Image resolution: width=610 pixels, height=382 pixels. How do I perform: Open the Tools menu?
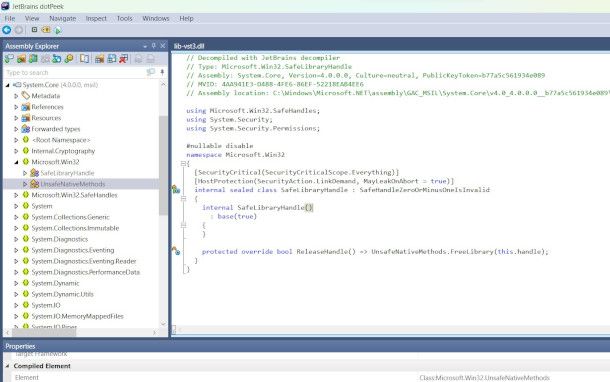(124, 18)
